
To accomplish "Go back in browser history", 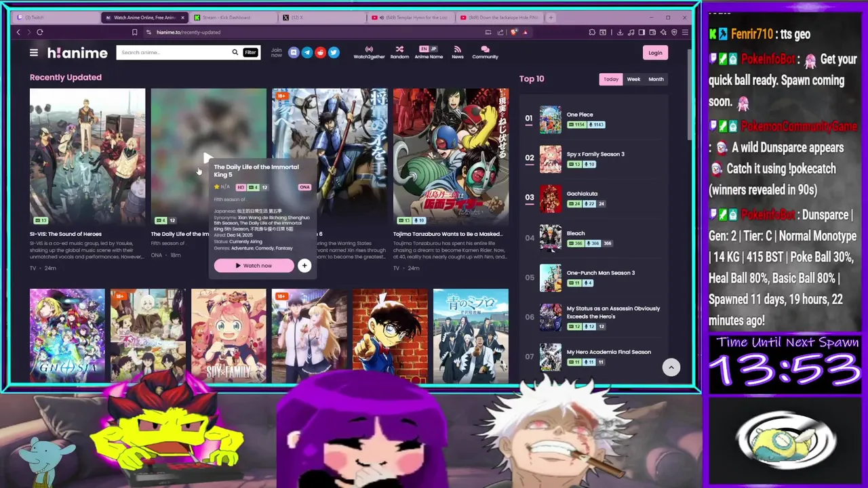I will click(x=18, y=32).
